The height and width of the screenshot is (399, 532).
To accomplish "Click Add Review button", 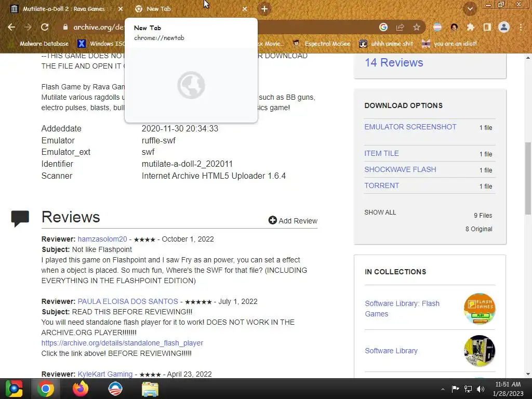I will pyautogui.click(x=293, y=220).
